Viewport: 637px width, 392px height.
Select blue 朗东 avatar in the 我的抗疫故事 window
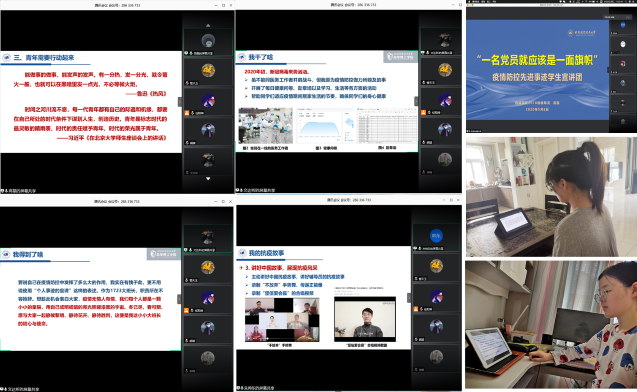pos(436,236)
